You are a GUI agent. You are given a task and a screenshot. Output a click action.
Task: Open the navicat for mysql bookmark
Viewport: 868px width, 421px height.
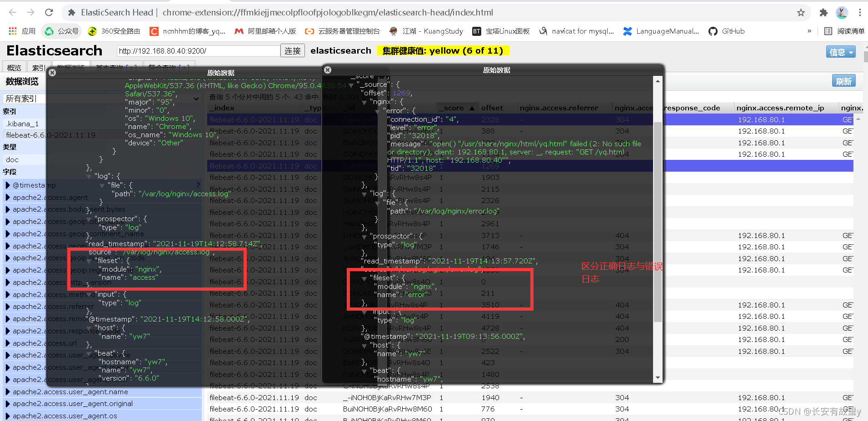point(576,31)
